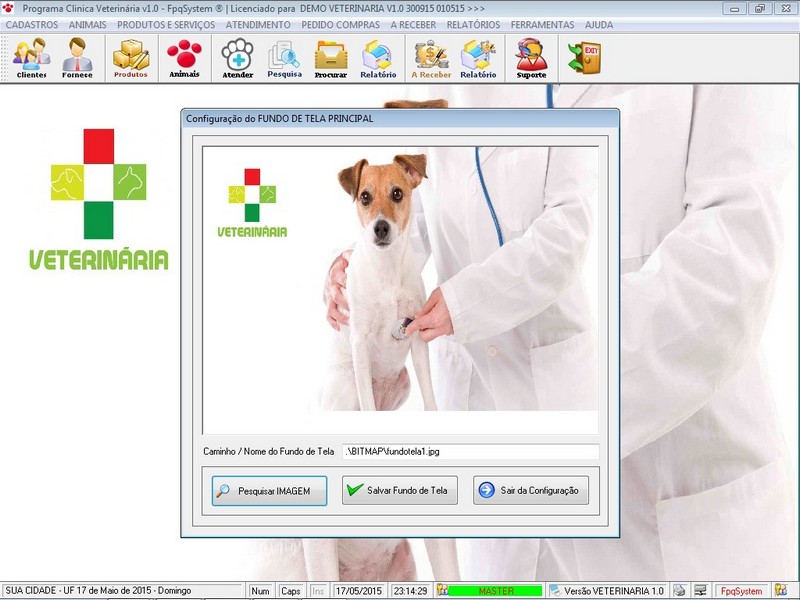Open the Fornece suppliers icon

[77, 58]
